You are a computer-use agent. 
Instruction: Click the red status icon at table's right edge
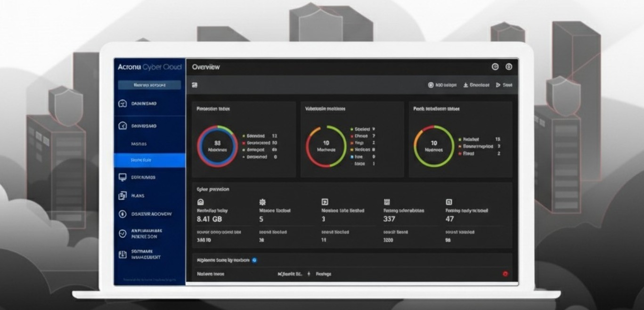coord(505,274)
